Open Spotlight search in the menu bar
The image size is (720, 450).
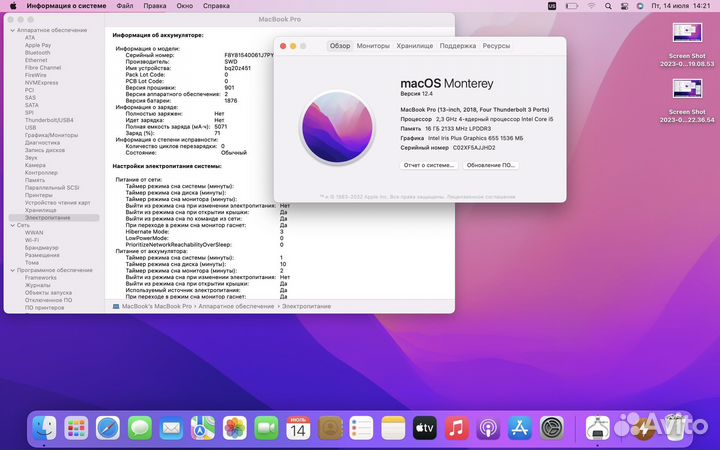[x=608, y=6]
